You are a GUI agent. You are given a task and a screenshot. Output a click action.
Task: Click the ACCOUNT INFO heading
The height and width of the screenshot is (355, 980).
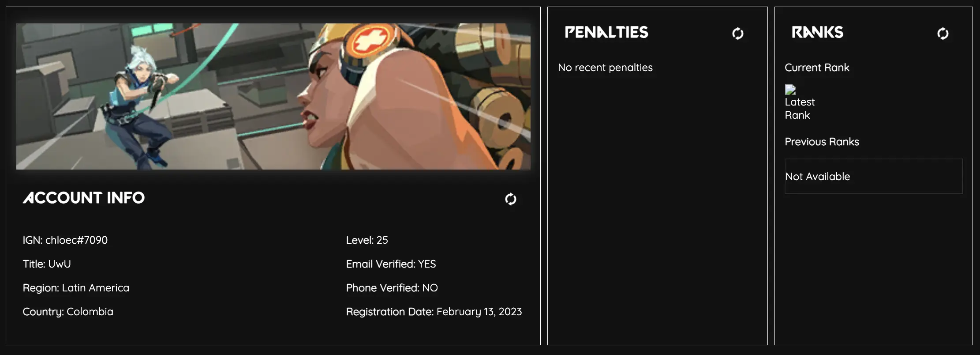click(x=84, y=198)
